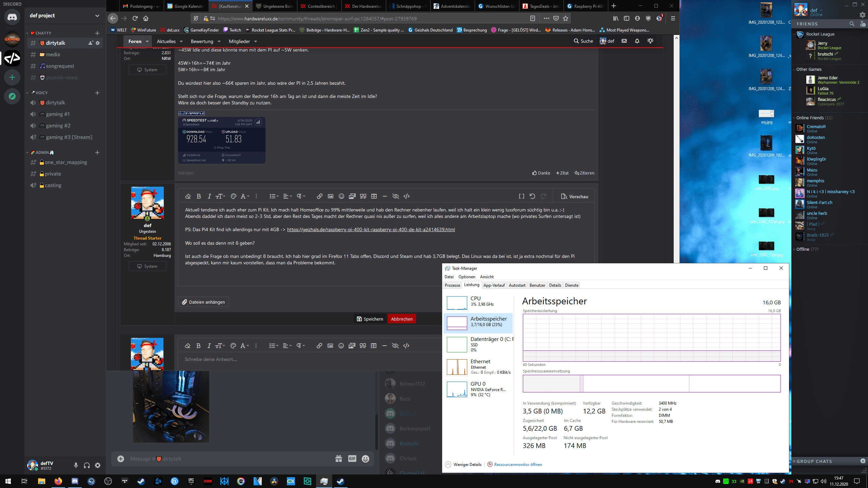Open Firefox hamburger menu
This screenshot has width=868, height=488.
(673, 18)
